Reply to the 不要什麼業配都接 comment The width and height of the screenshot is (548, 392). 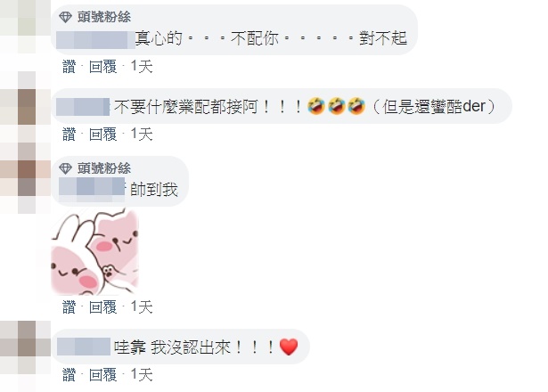pyautogui.click(x=102, y=135)
